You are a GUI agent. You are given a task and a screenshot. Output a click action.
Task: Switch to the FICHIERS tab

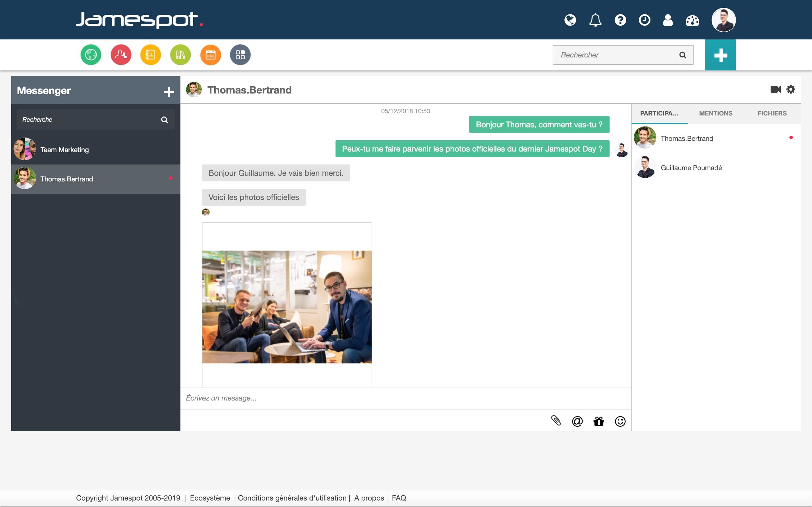[x=772, y=113]
